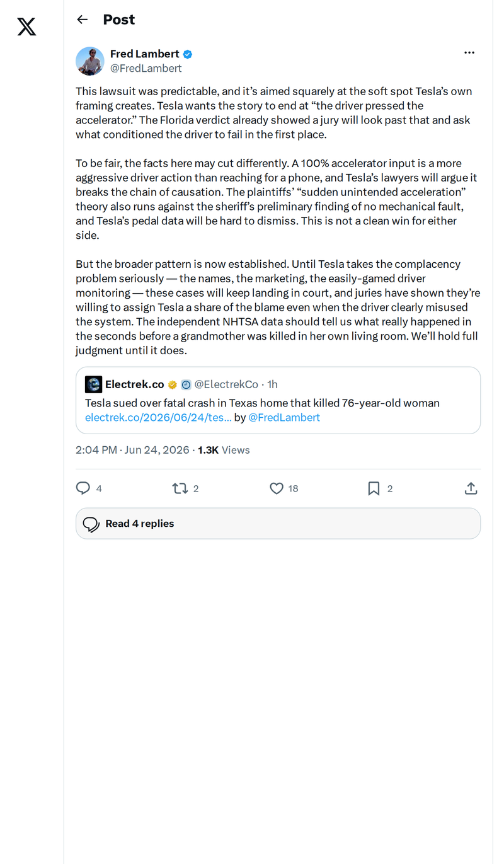The width and height of the screenshot is (504, 864).
Task: Click the @FredLambert mention in quoted post
Action: point(284,417)
